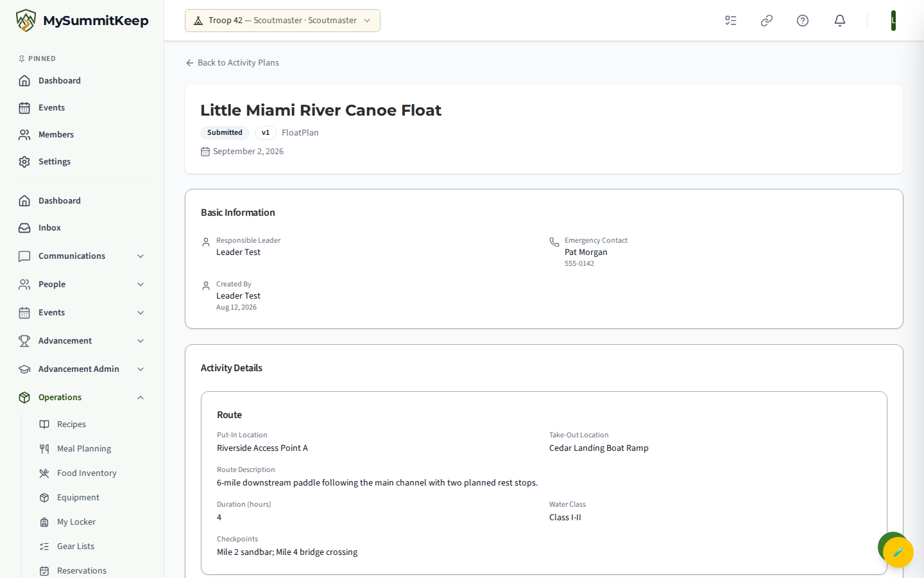Click the Reservations calendar icon
The width and height of the screenshot is (924, 578).
tap(44, 570)
